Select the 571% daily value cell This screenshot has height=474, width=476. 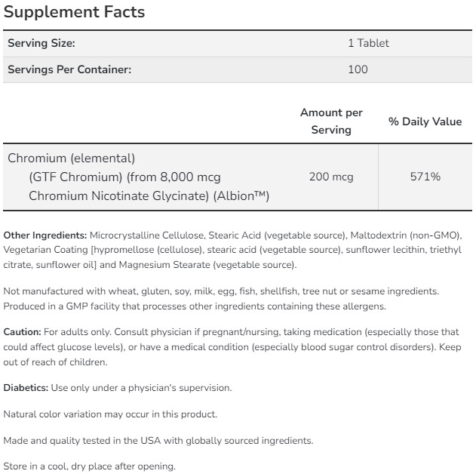pyautogui.click(x=425, y=177)
